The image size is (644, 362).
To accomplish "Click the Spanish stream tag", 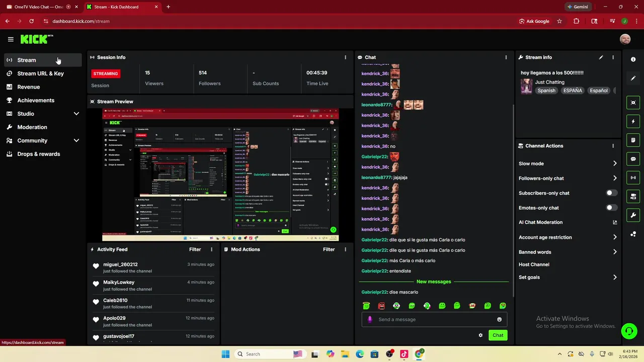I will (546, 90).
